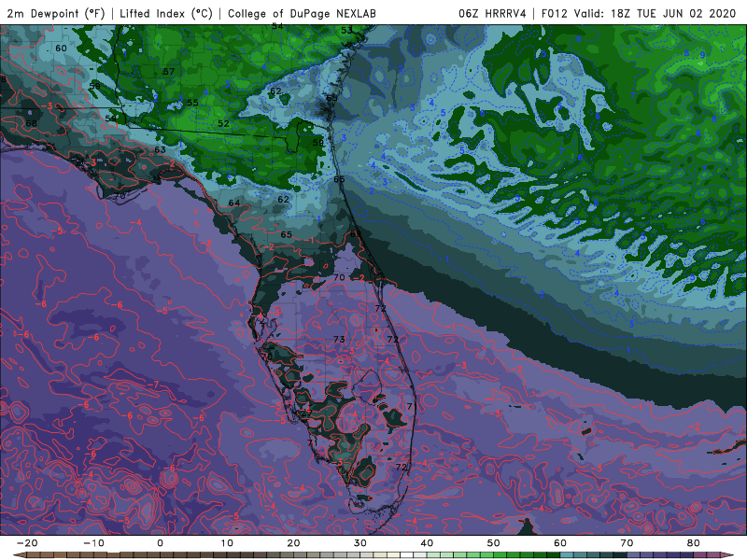Click the "10" colorbar tick label
The height and width of the screenshot is (560, 747).
(227, 543)
